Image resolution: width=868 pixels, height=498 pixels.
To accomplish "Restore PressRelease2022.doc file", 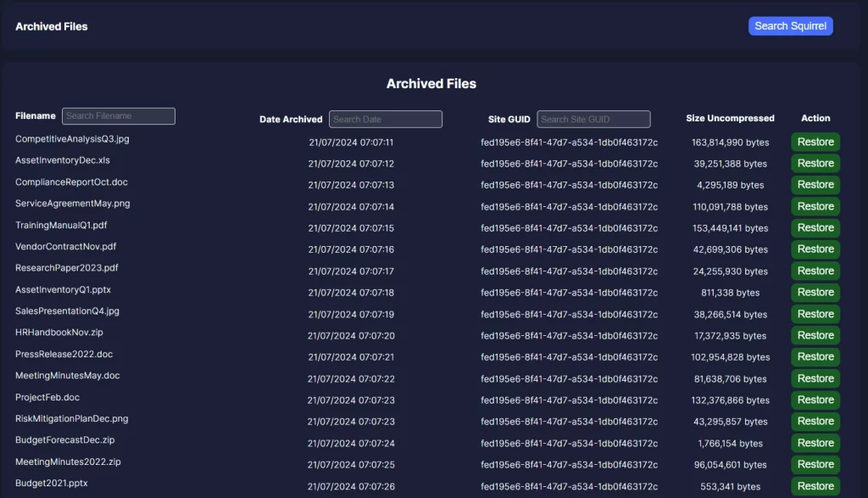I will point(815,357).
